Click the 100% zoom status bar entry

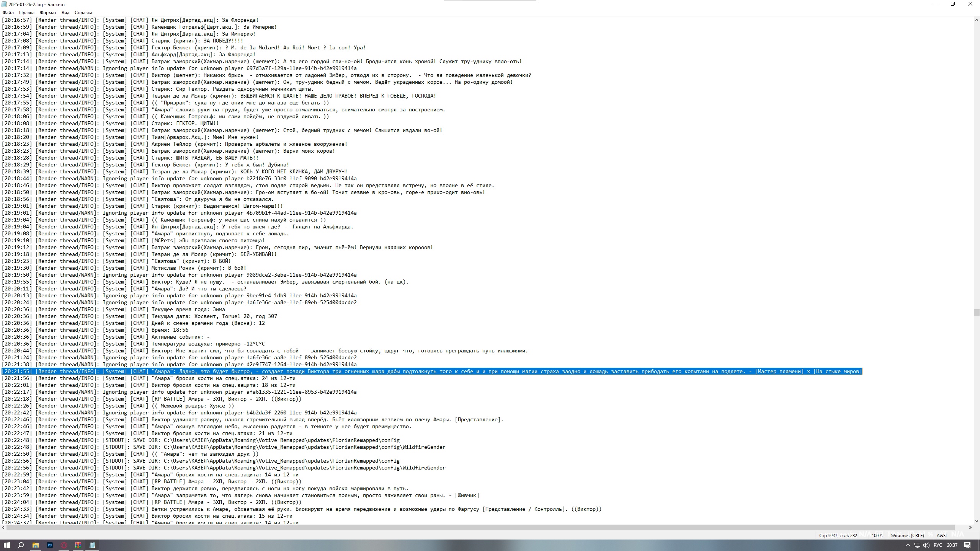tap(877, 535)
